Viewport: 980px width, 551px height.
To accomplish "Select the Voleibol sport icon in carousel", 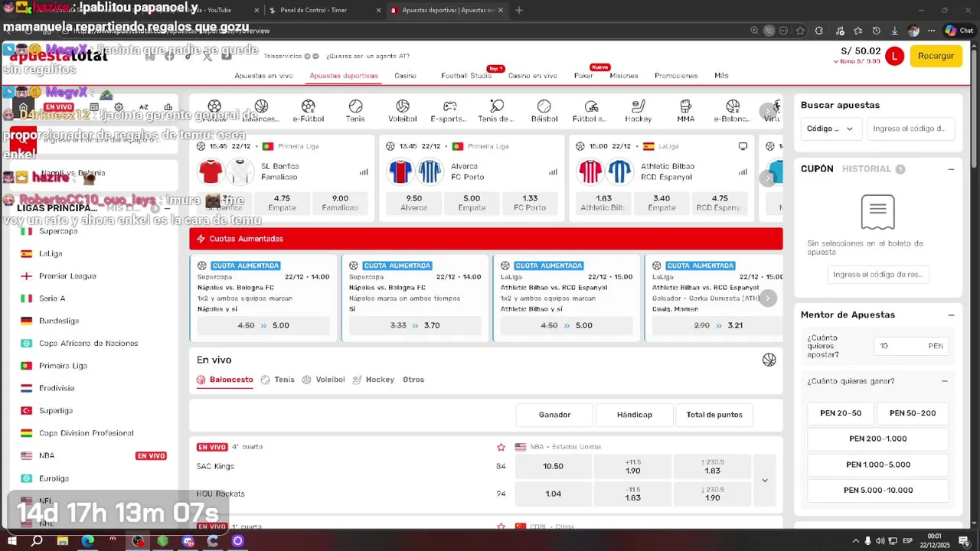I will (x=403, y=106).
